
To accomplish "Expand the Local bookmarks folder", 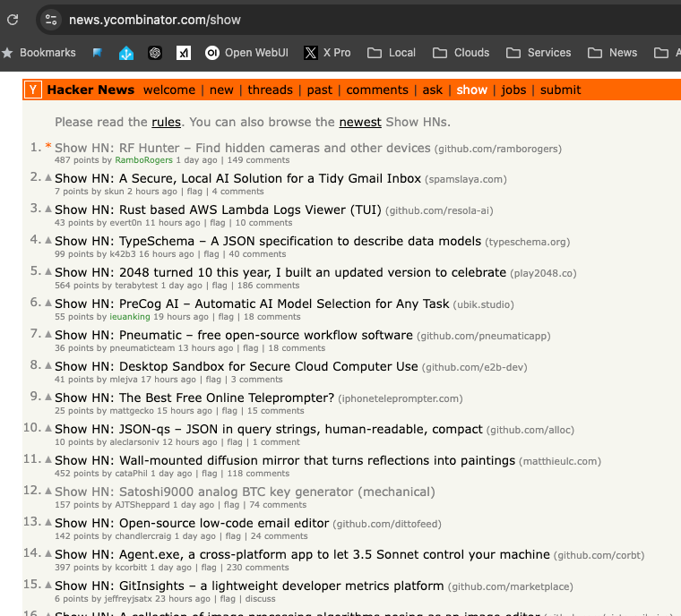I will [392, 53].
